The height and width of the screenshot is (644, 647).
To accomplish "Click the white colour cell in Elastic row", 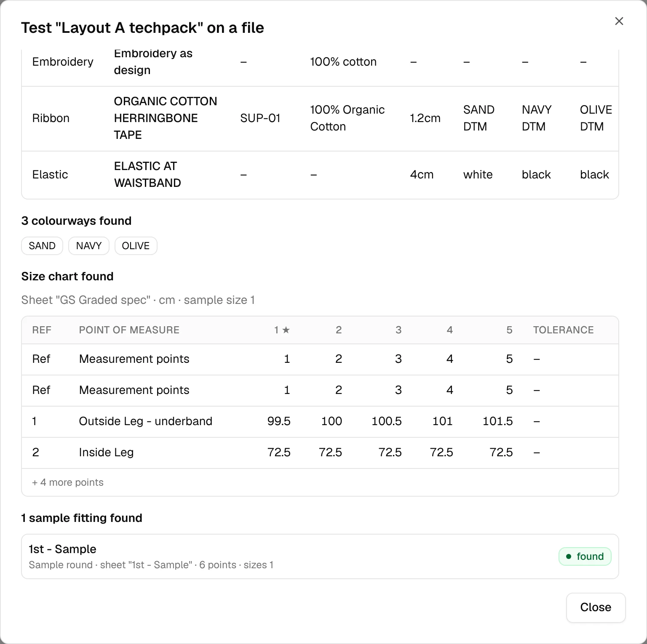I will point(478,175).
